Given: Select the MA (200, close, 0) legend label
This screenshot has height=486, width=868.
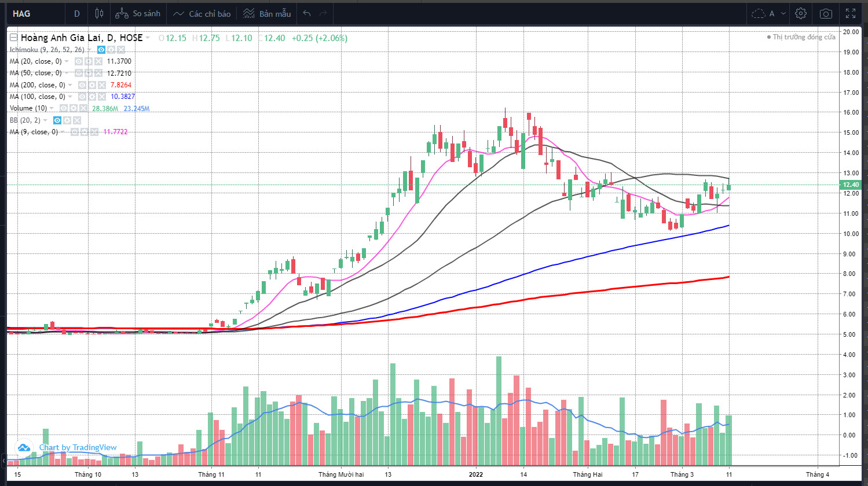Looking at the screenshot, I should point(38,85).
